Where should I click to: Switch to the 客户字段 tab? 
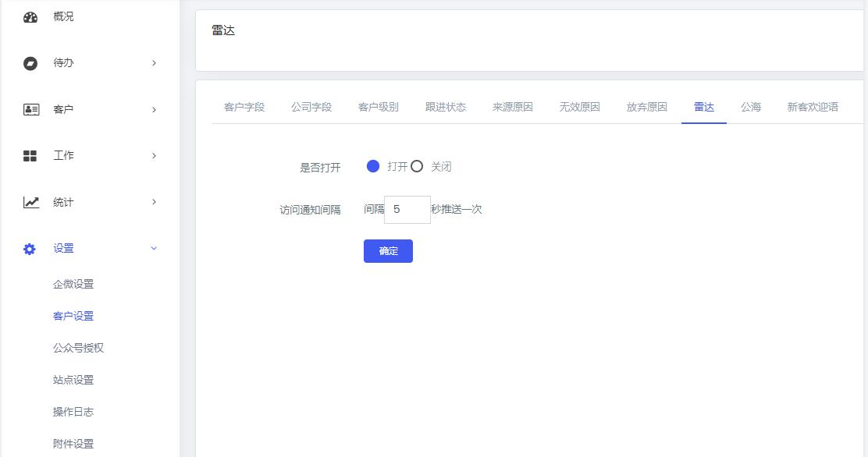point(244,107)
